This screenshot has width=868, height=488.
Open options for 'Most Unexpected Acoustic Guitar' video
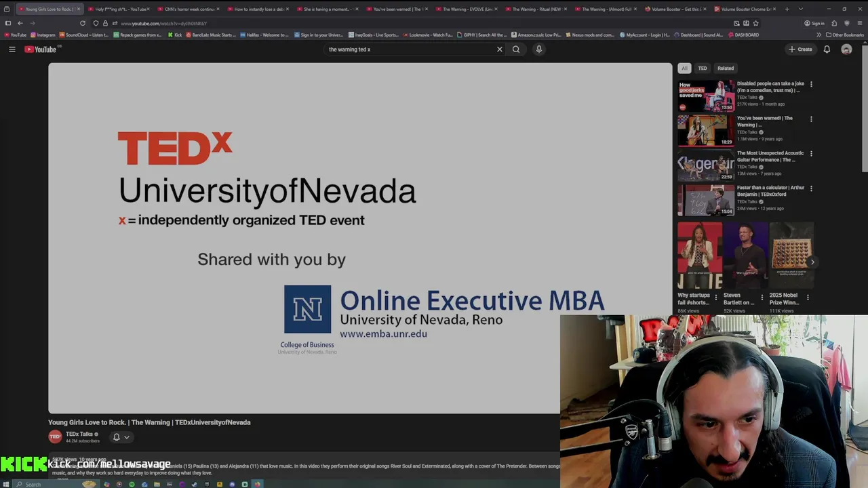[x=811, y=154]
